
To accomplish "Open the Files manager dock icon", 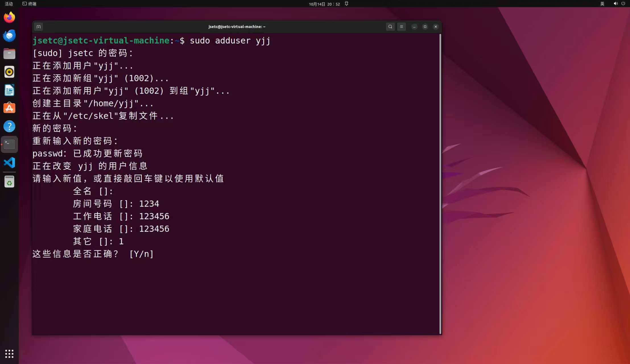I will (x=9, y=54).
